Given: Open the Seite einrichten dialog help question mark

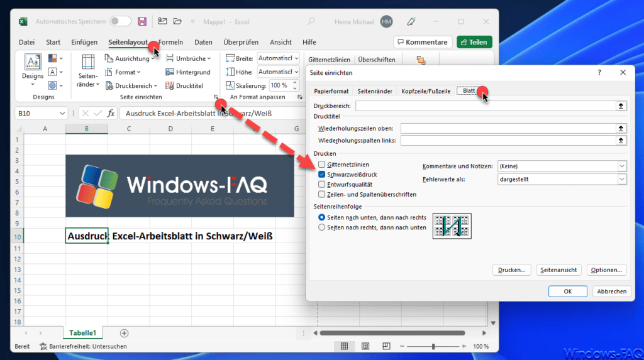Looking at the screenshot, I should (x=599, y=72).
